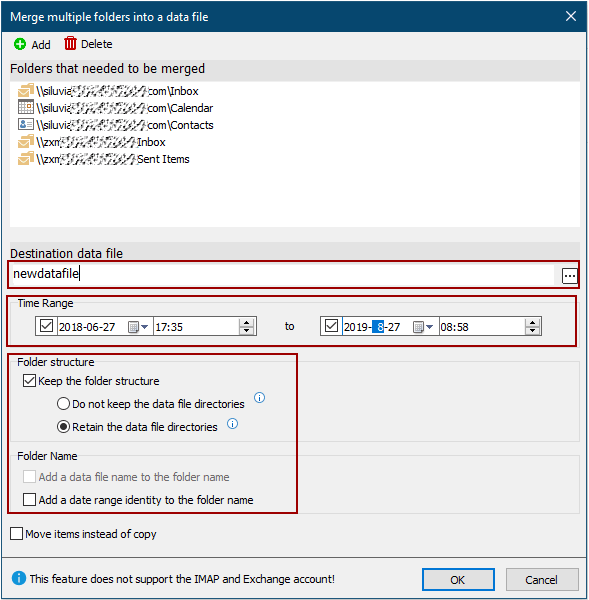Click the red Delete trash icon
The height and width of the screenshot is (600, 589).
coord(70,44)
